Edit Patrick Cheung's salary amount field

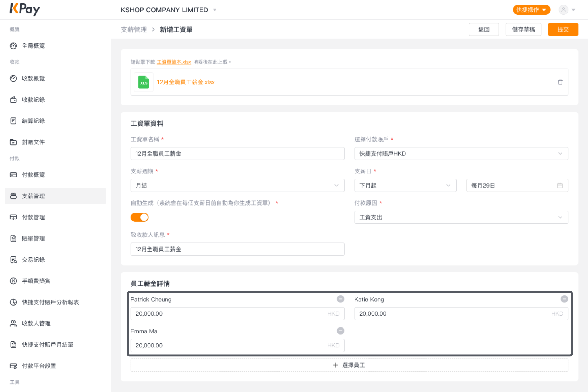coord(237,314)
